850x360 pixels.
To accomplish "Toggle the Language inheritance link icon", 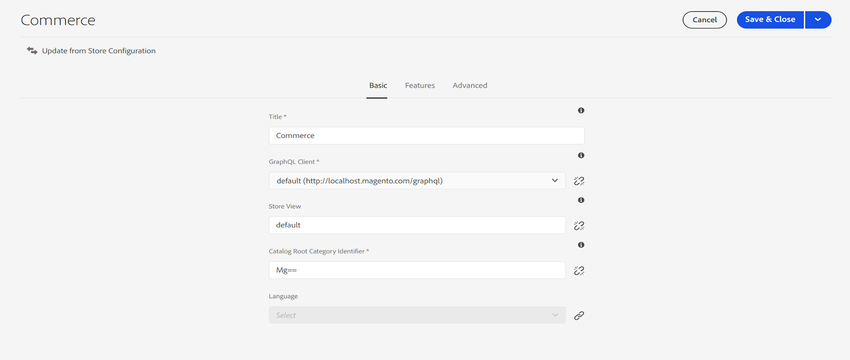I will pos(579,315).
